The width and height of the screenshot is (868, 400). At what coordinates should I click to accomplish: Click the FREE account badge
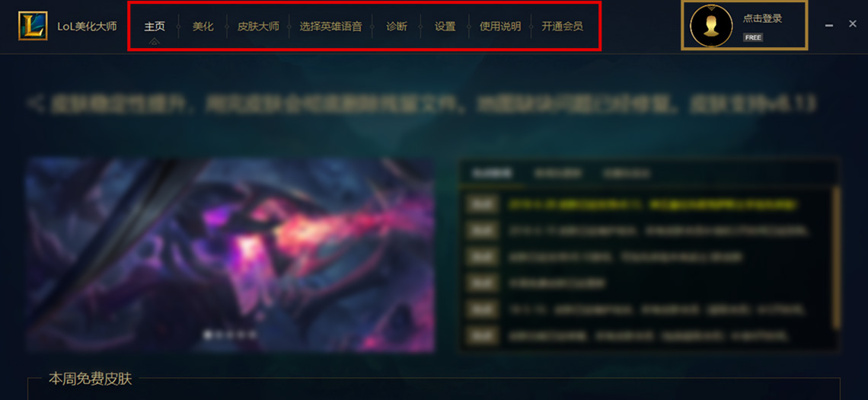(x=753, y=37)
